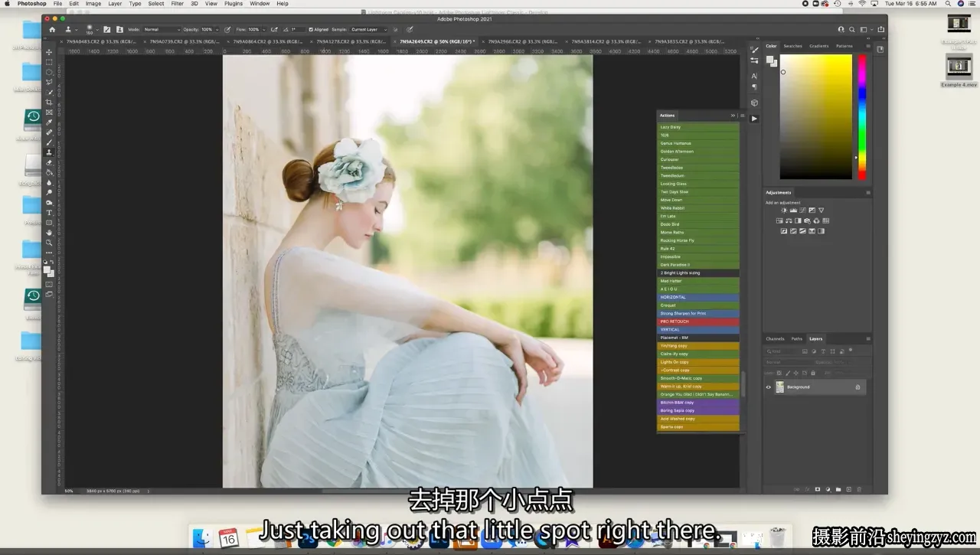Run the Golden Afternoon action

pos(698,152)
